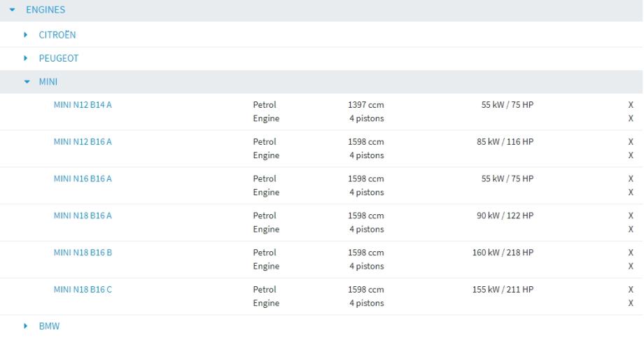Select the PEUGEOT brand label
This screenshot has width=644, height=338.
coord(59,59)
